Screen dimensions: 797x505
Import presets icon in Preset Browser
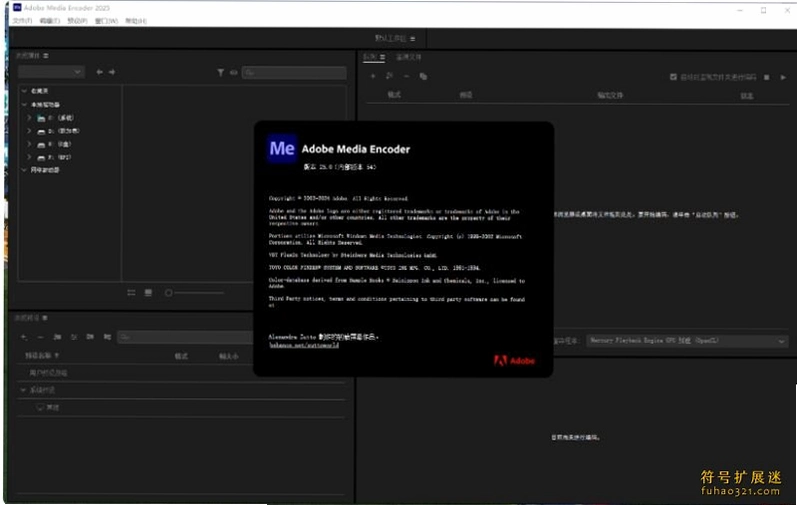click(x=90, y=337)
